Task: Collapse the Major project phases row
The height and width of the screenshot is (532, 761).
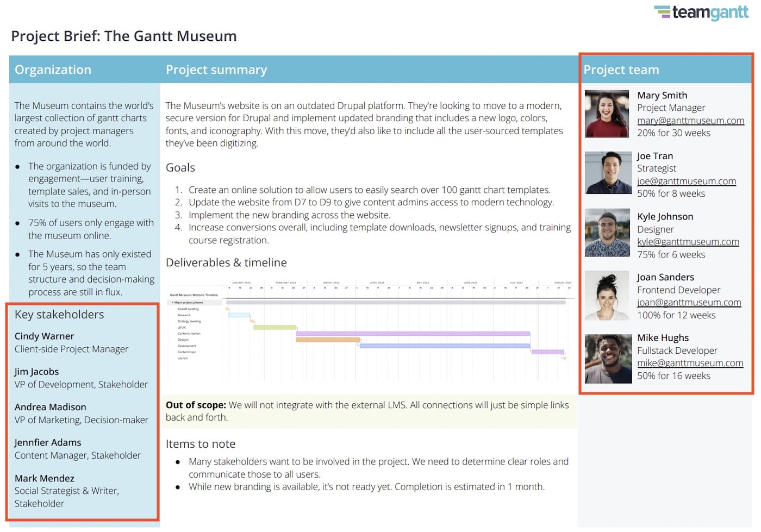Action: click(x=173, y=303)
